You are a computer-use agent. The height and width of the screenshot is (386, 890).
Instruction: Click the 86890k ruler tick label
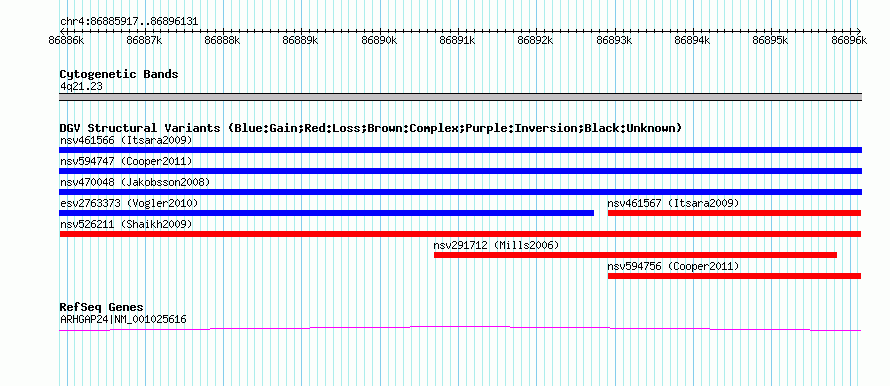[380, 40]
